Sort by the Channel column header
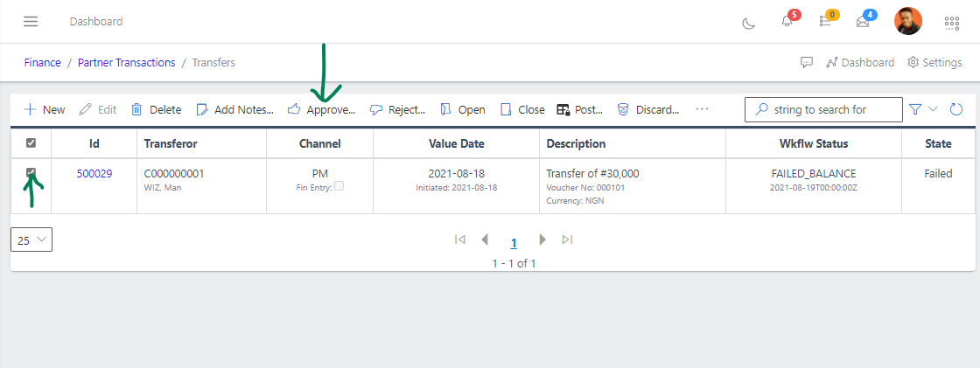The image size is (980, 368). point(320,143)
